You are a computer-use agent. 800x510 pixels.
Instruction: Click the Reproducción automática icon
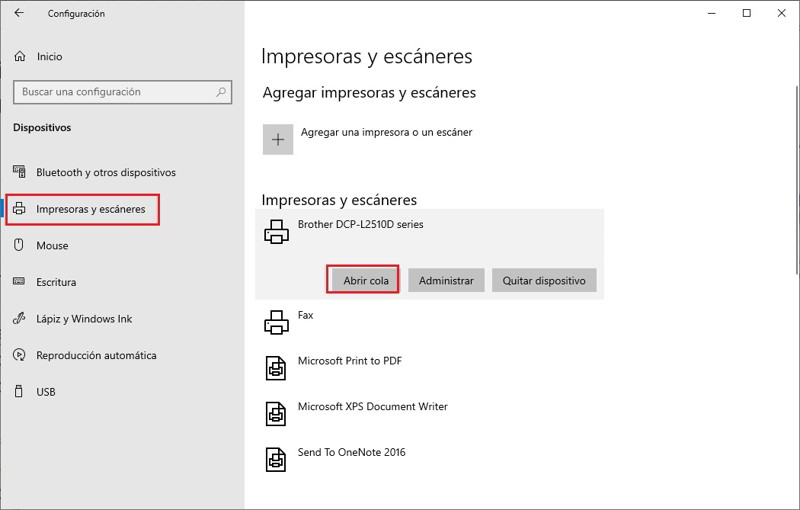pyautogui.click(x=20, y=356)
